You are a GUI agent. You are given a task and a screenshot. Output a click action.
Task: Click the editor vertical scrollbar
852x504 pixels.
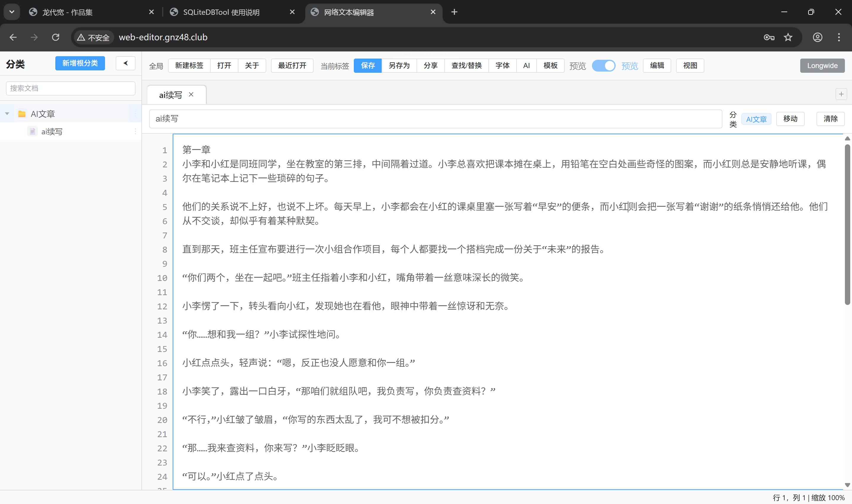coord(847,224)
